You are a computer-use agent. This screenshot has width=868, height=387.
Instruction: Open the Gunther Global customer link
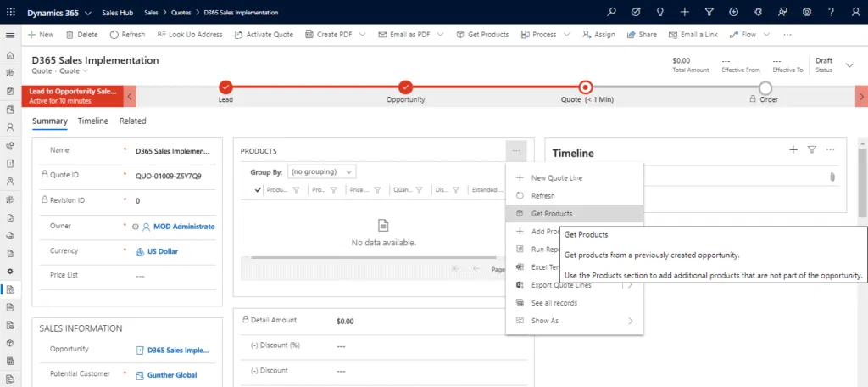pyautogui.click(x=172, y=375)
